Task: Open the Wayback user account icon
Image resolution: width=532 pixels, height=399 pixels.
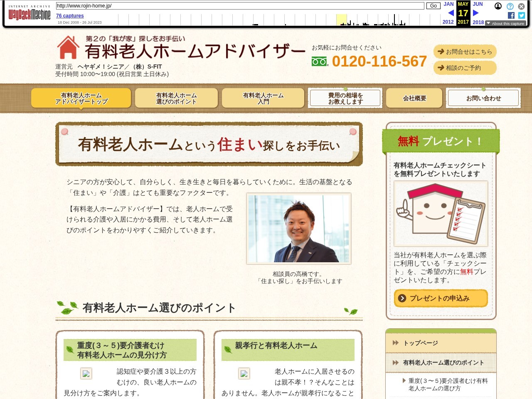Action: [498, 6]
